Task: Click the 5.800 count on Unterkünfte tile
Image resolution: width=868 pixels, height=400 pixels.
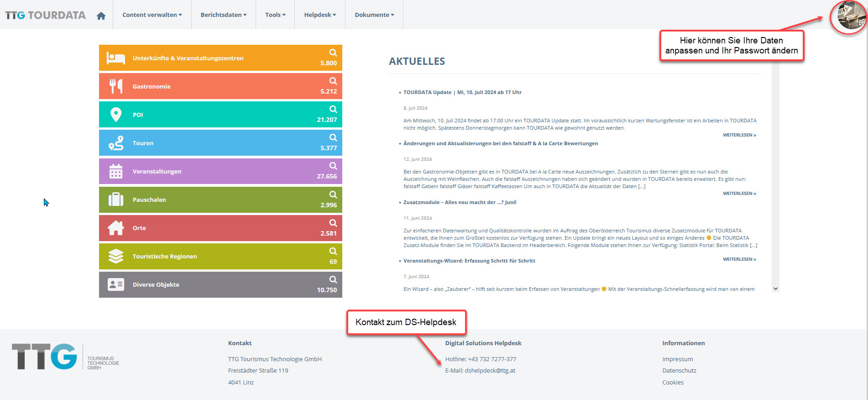Action: [329, 63]
